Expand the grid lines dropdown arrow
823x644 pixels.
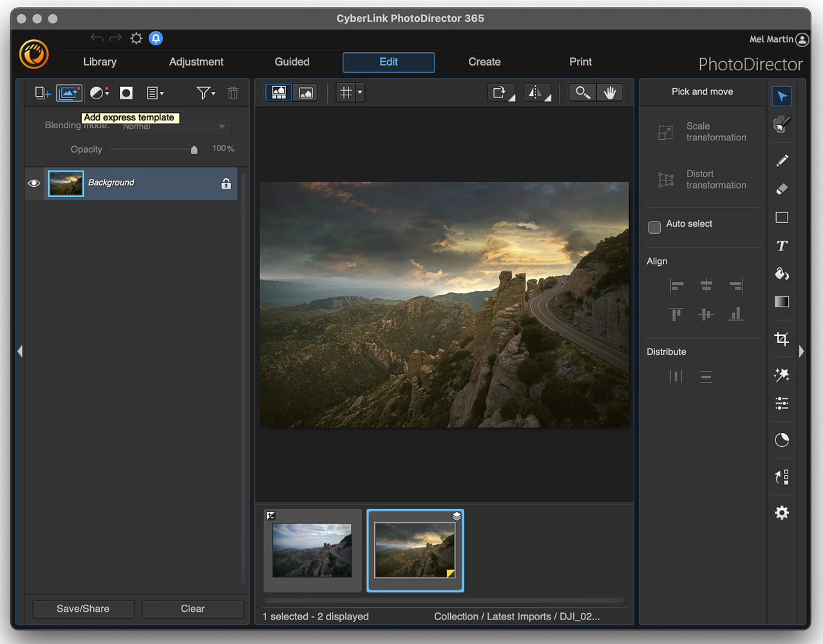pyautogui.click(x=360, y=93)
